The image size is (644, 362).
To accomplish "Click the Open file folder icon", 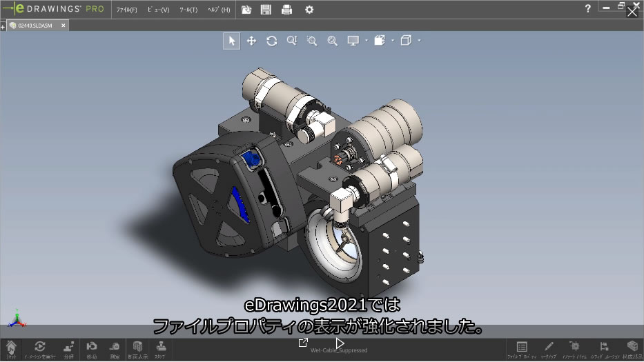I will click(x=246, y=10).
